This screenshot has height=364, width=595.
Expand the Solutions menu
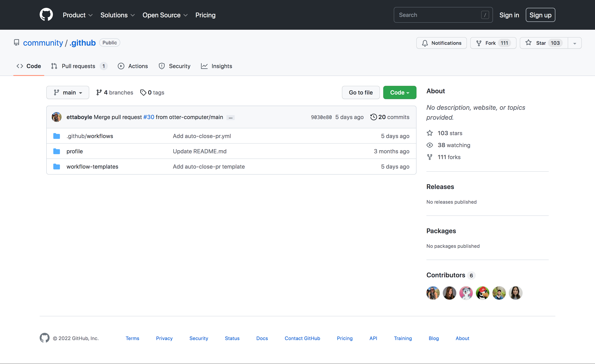pos(117,15)
